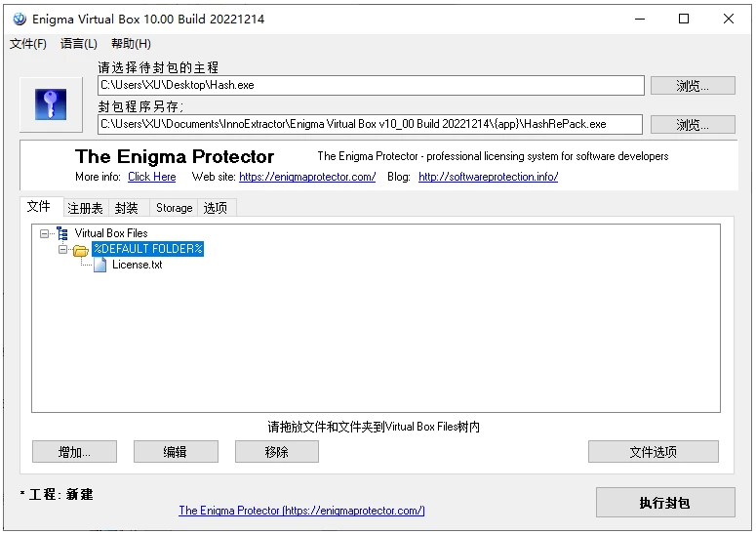Open the 帮助(H) help menu
756x534 pixels.
[x=131, y=44]
